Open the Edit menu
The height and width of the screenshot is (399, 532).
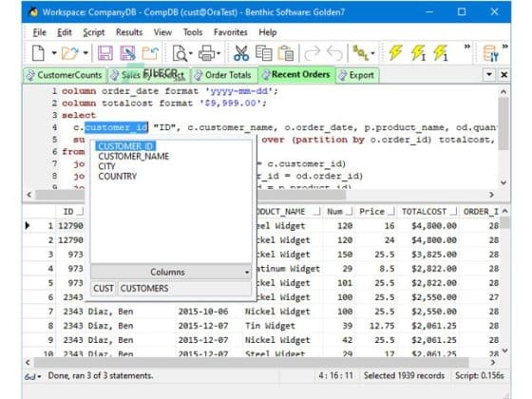(65, 32)
